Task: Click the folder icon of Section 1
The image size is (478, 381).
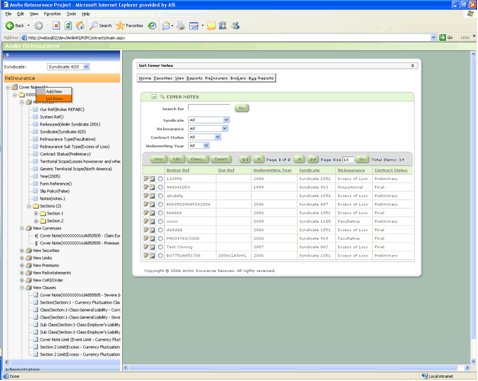Action: (x=43, y=213)
